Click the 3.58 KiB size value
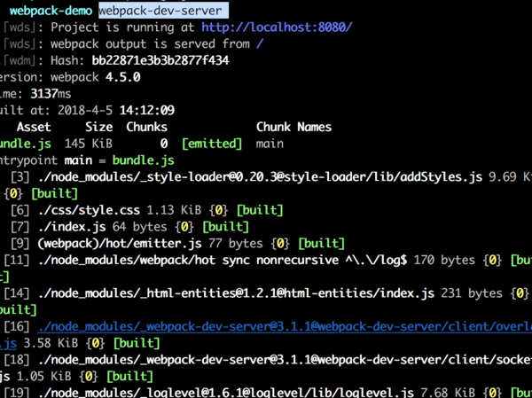The height and width of the screenshot is (398, 532). pos(51,343)
